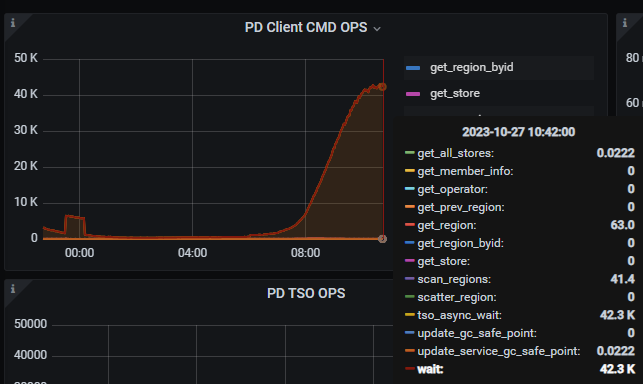Toggle the get_store legend series
The height and width of the screenshot is (384, 643).
click(x=455, y=94)
